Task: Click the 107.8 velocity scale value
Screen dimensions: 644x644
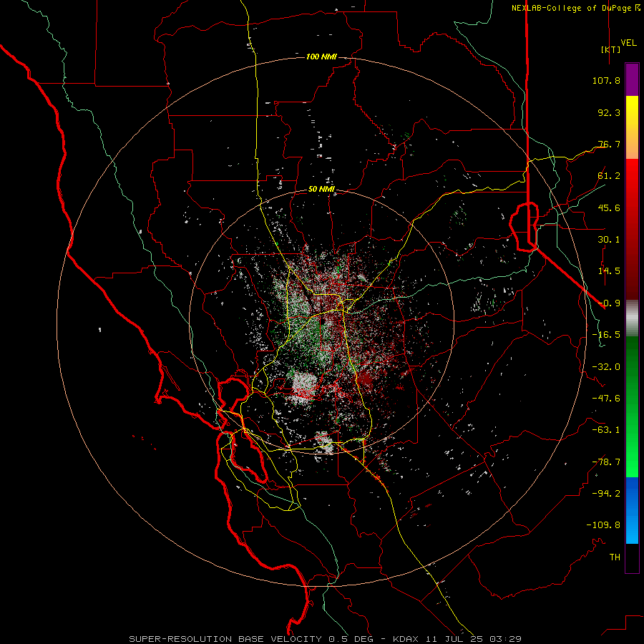Action: [x=606, y=81]
